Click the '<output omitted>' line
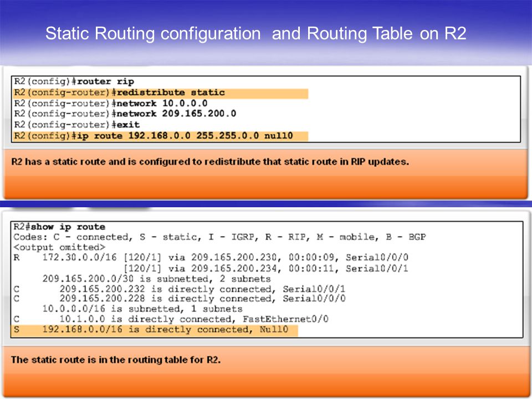This screenshot has width=532, height=399. 59,247
